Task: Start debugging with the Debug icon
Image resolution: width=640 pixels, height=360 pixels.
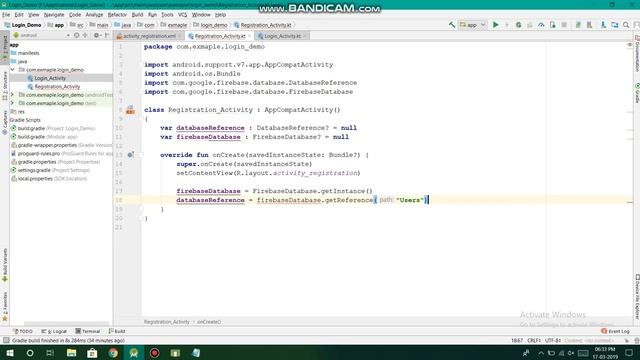Action: click(x=518, y=25)
